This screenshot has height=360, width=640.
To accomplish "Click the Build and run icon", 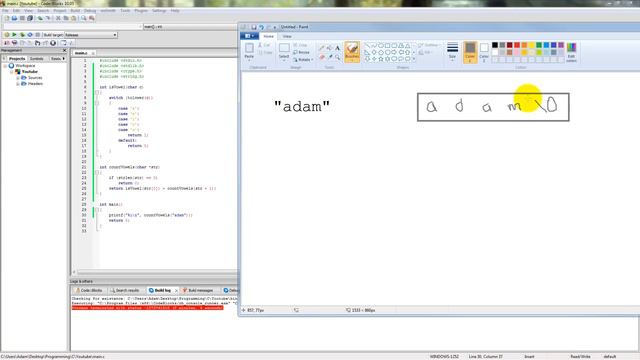I will click(22, 35).
